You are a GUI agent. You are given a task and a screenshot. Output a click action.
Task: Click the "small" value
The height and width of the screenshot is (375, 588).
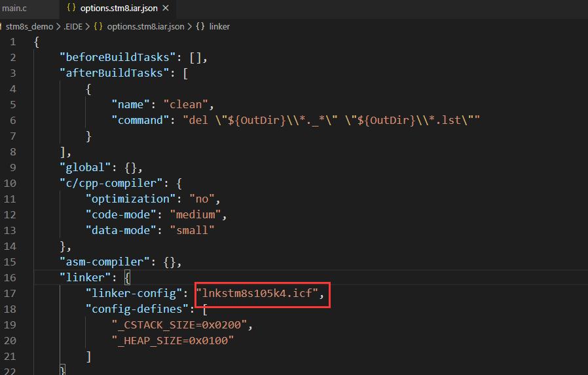click(192, 230)
